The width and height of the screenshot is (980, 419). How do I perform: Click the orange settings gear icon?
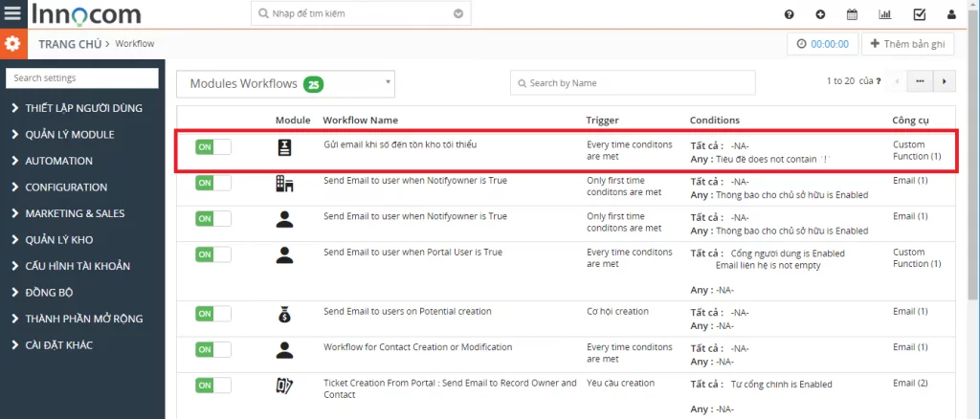[12, 44]
